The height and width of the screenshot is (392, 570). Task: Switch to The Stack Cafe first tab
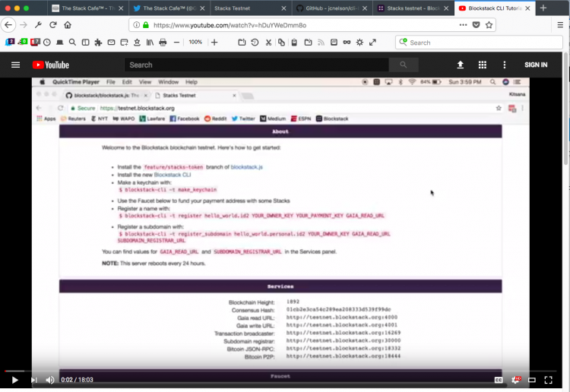(x=87, y=8)
